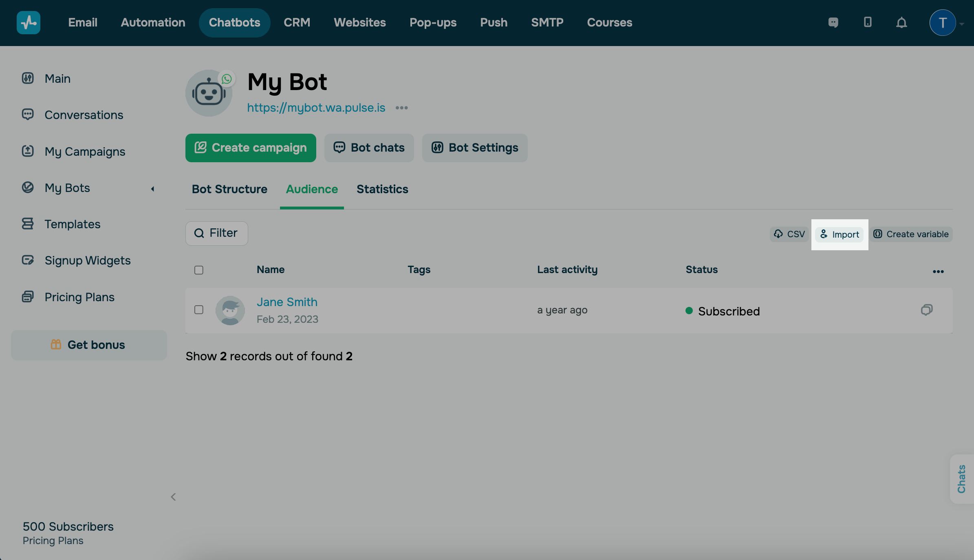Viewport: 974px width, 560px height.
Task: Open the mobile device icon in top bar
Action: point(868,22)
